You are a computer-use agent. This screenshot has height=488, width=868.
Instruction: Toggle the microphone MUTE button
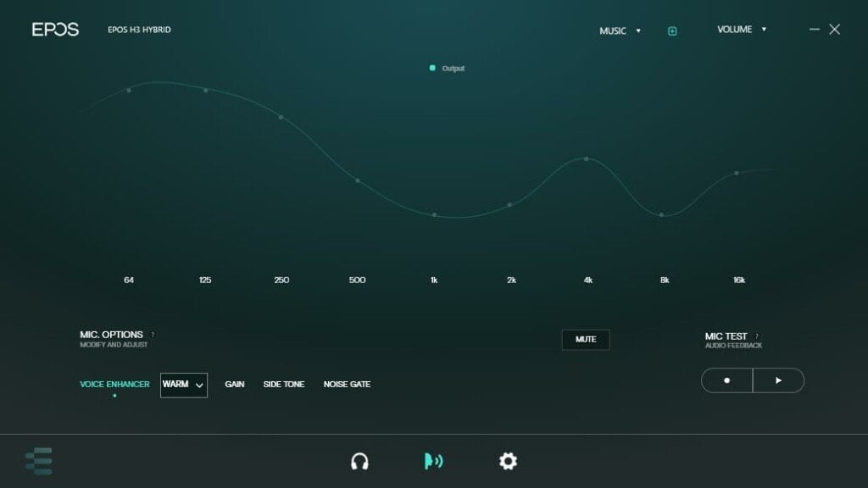pyautogui.click(x=586, y=340)
